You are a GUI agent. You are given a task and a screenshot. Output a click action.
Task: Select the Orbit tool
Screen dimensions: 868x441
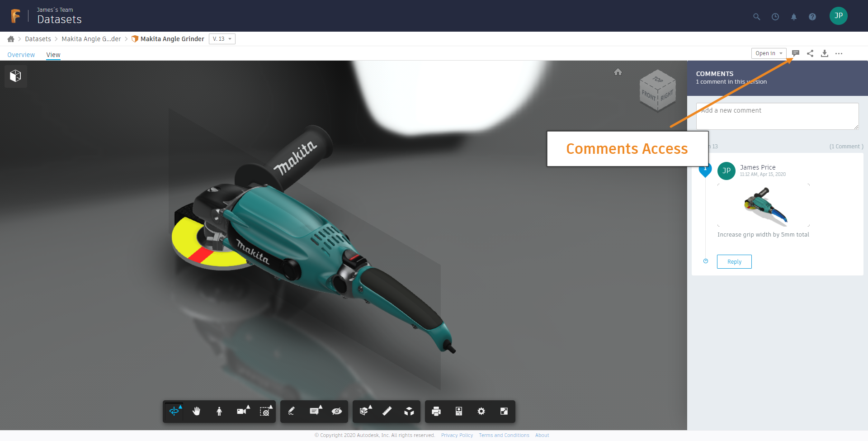[x=175, y=411]
